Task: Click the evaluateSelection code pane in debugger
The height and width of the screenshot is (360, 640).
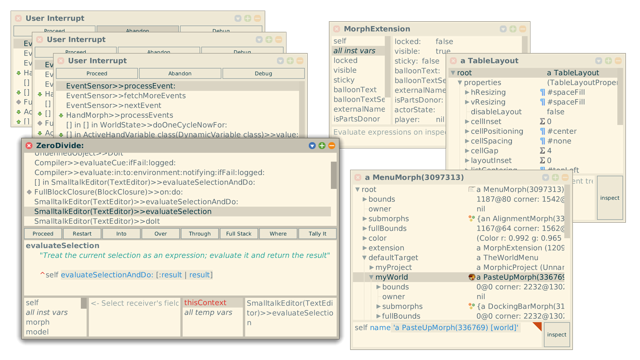Action: (x=180, y=268)
